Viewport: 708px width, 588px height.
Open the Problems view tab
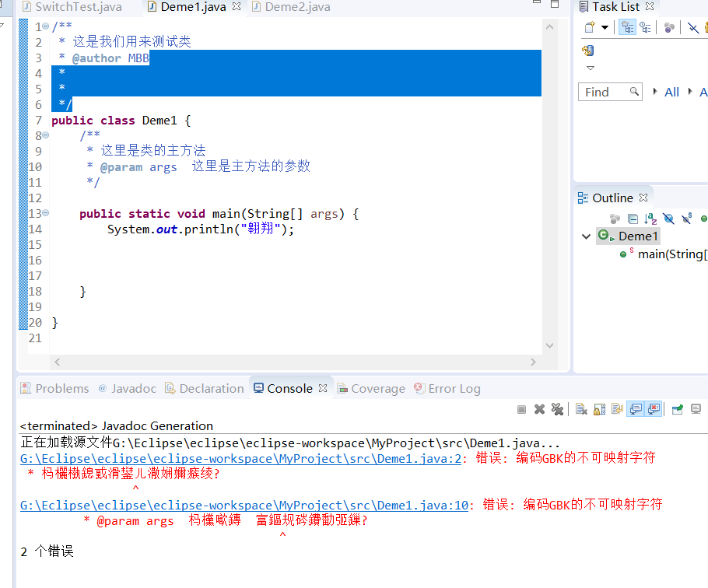[55, 389]
